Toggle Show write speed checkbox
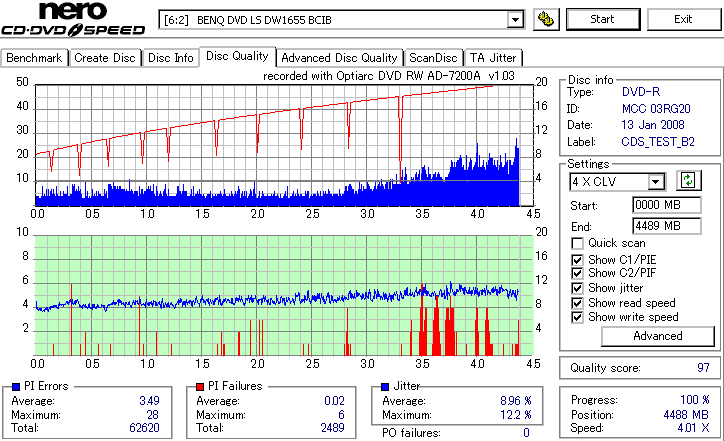The image size is (724, 441). 577,317
